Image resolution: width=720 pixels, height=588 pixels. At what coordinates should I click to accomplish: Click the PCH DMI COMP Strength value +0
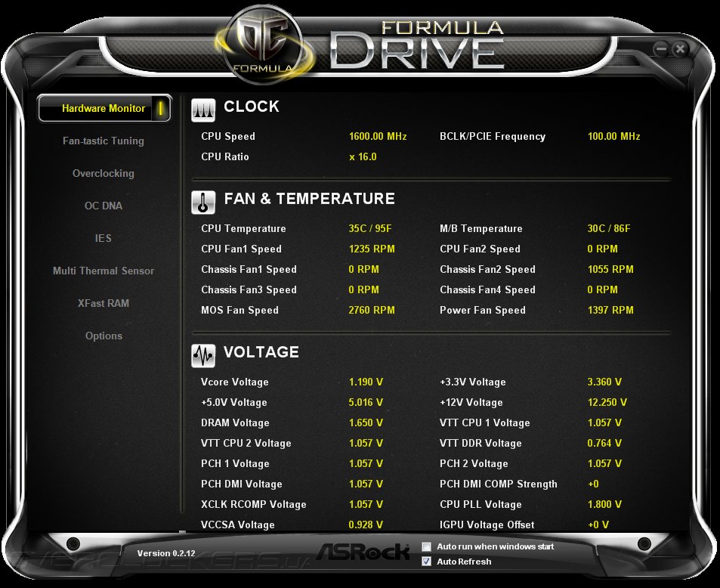(593, 484)
